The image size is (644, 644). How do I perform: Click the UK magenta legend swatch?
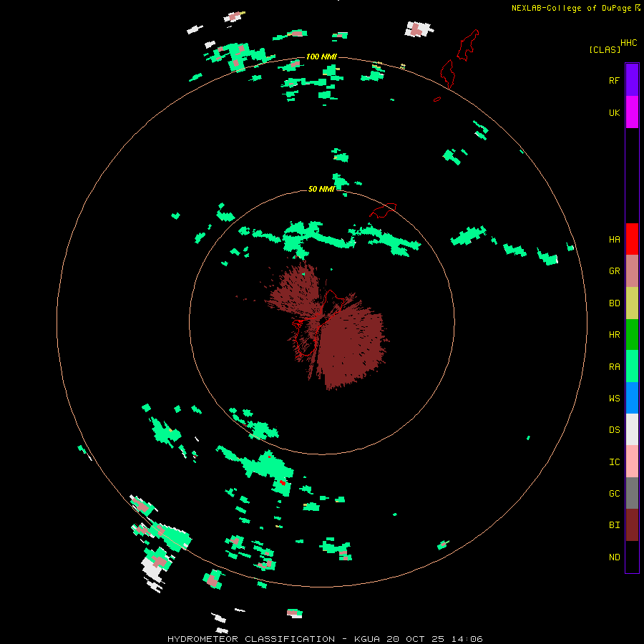pyautogui.click(x=632, y=112)
